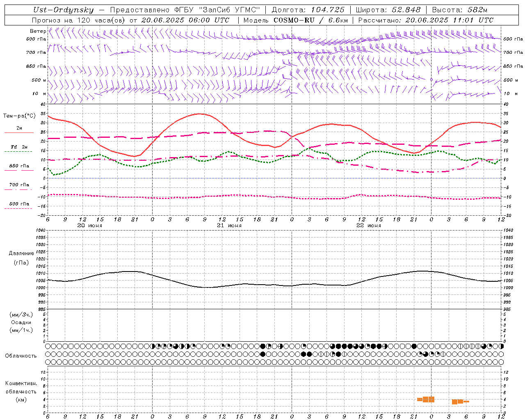Click the '22 июня' date label

tap(369, 226)
